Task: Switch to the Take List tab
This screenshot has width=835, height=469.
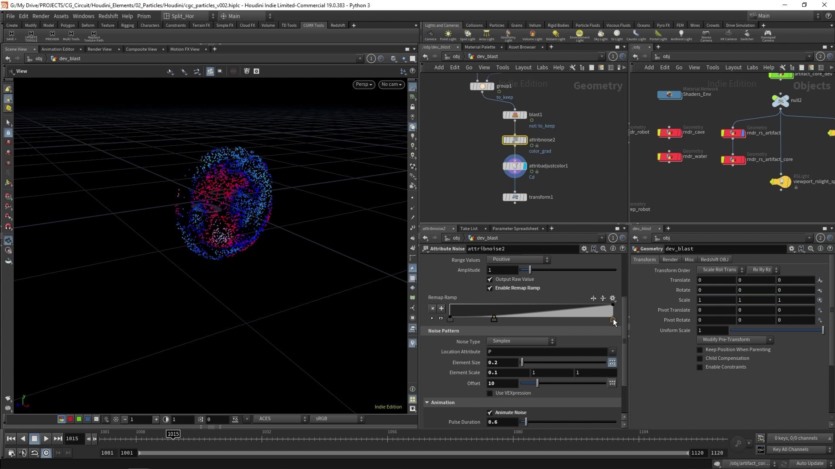Action: pyautogui.click(x=469, y=228)
